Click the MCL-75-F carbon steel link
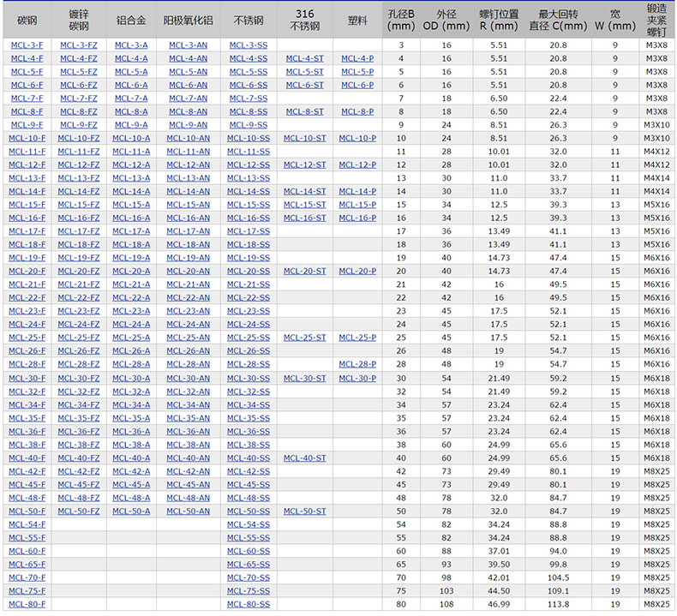This screenshot has width=677, height=616. [x=27, y=590]
